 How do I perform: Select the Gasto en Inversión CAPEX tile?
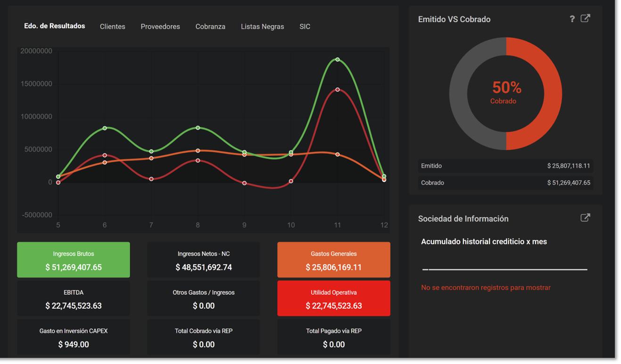[73, 337]
